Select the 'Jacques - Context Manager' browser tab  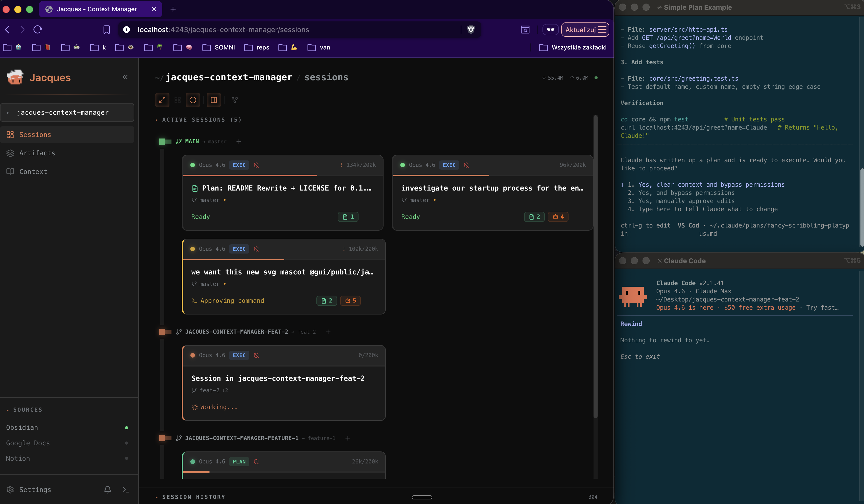100,9
